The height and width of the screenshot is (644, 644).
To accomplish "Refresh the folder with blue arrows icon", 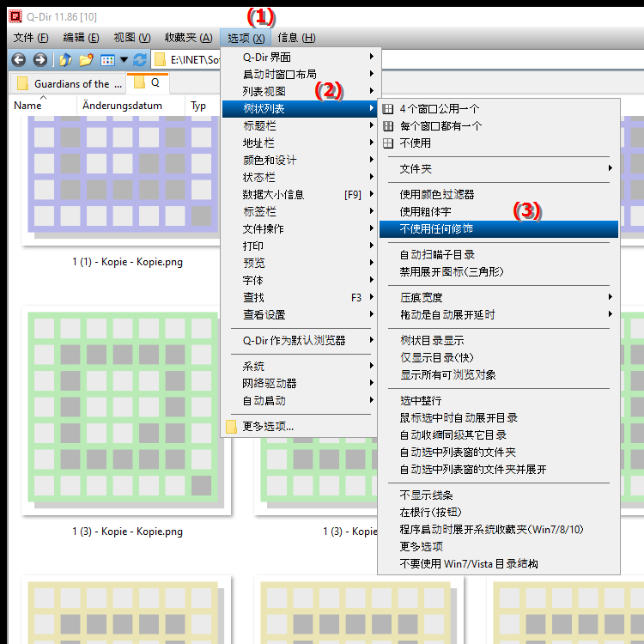I will [140, 60].
